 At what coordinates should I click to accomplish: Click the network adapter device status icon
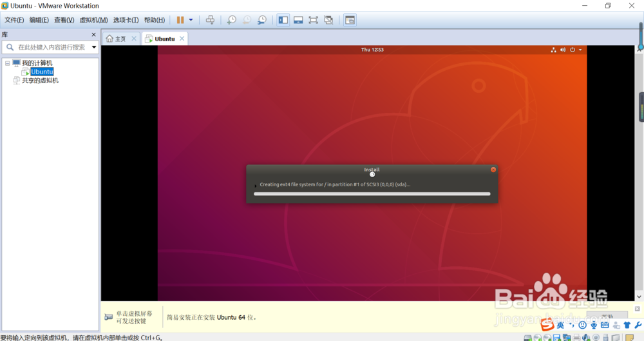[x=567, y=338]
